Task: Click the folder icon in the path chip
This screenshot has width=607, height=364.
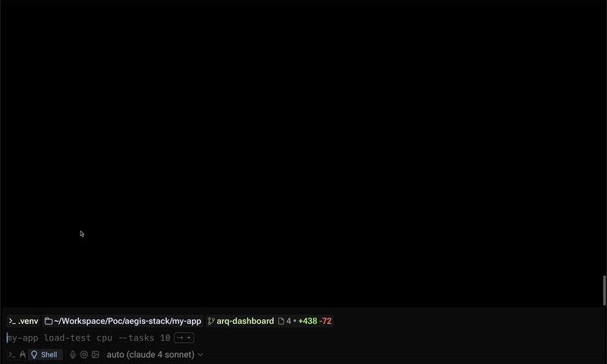Action: click(x=49, y=321)
